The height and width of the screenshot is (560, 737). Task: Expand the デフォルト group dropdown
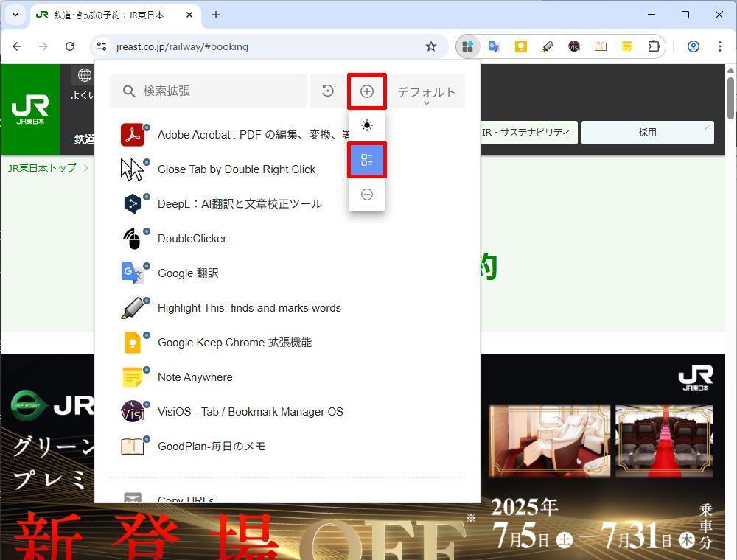coord(427,92)
